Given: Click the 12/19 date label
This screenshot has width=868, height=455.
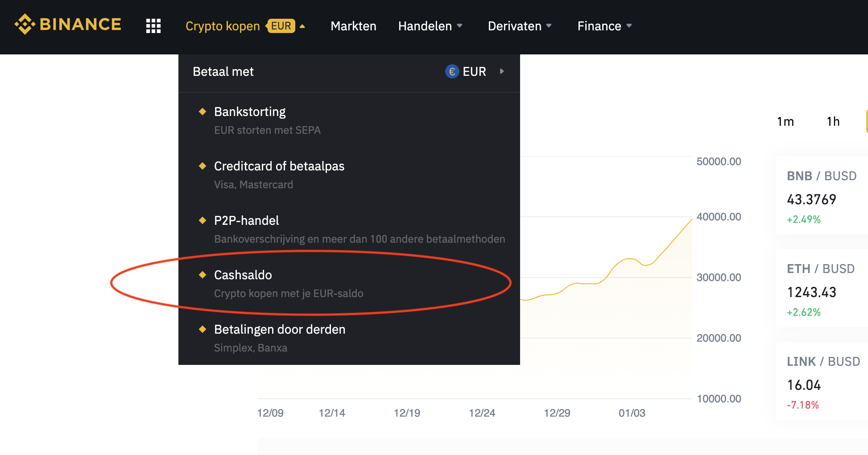Looking at the screenshot, I should pos(407,413).
